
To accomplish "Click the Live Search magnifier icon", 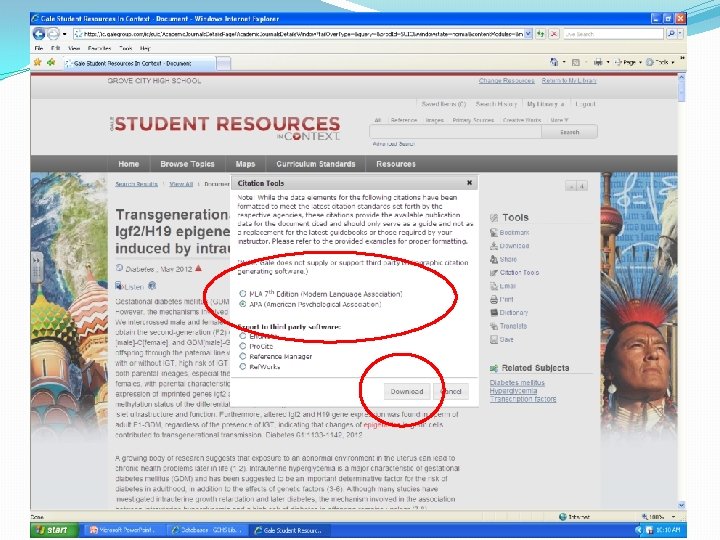I will (x=671, y=34).
